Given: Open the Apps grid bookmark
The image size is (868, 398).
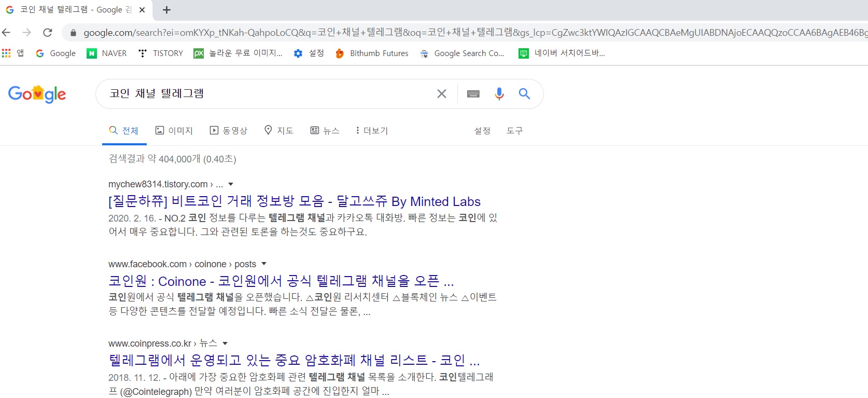Looking at the screenshot, I should click(13, 53).
